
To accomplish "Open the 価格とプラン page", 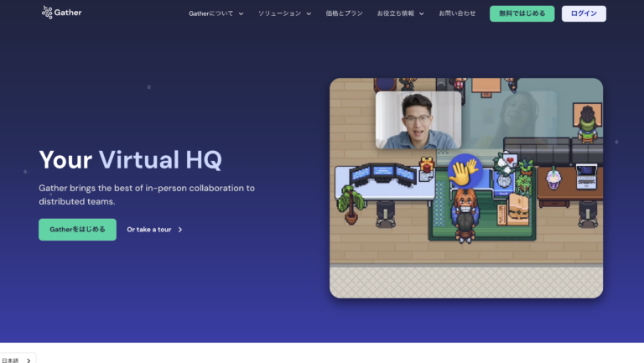I will (x=344, y=13).
